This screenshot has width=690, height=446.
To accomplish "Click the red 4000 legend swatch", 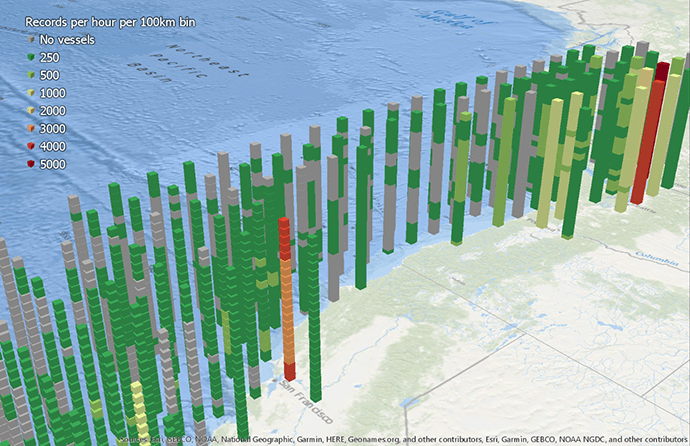I will tap(31, 146).
